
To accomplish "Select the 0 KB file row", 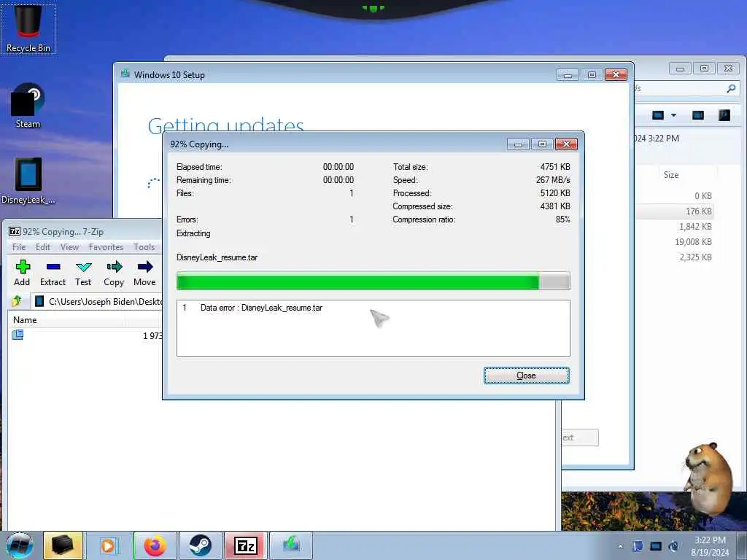I will (674, 195).
